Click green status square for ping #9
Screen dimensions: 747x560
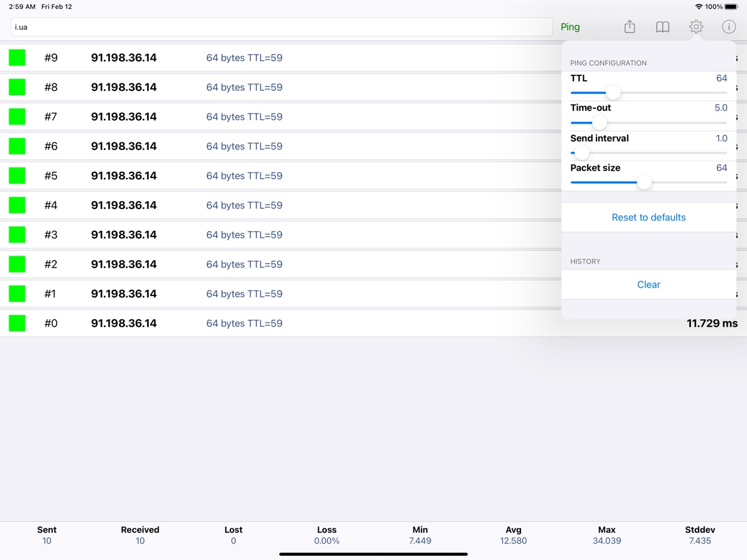coord(17,58)
